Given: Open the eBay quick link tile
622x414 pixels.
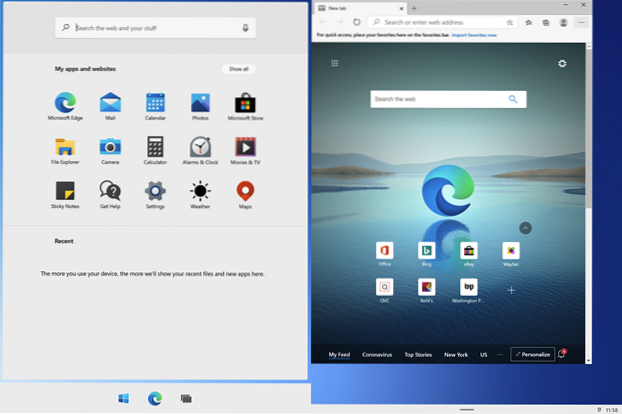Looking at the screenshot, I should (x=468, y=250).
